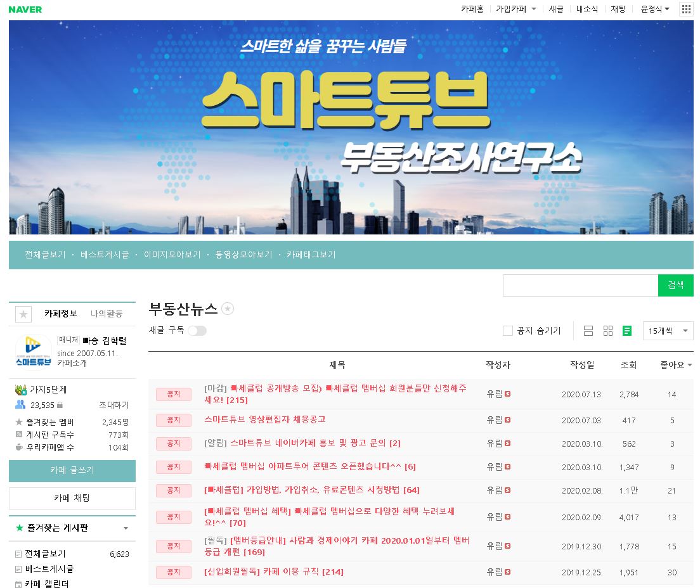Viewport: 700px width, 588px height.
Task: Click the green 검색 button
Action: (675, 285)
